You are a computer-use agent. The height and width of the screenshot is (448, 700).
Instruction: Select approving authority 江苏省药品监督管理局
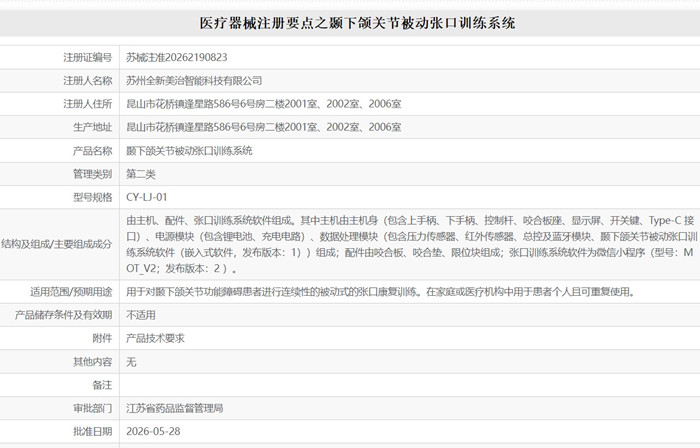[175, 408]
